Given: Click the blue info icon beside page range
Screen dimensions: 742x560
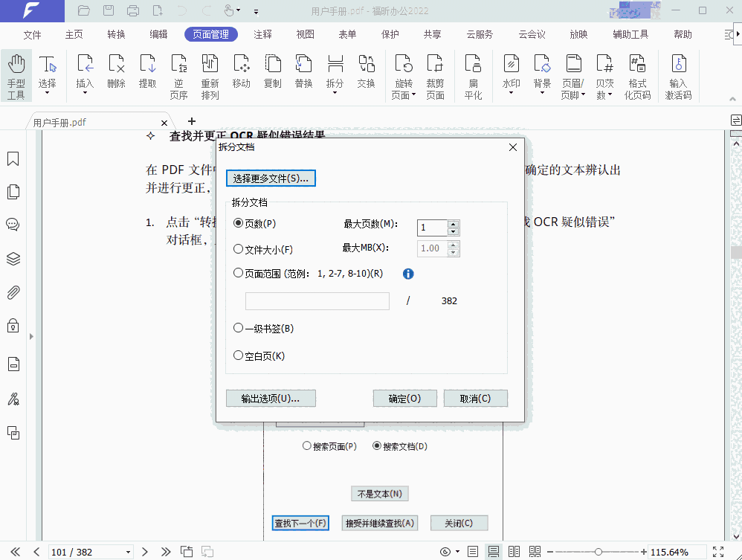Looking at the screenshot, I should (x=408, y=274).
